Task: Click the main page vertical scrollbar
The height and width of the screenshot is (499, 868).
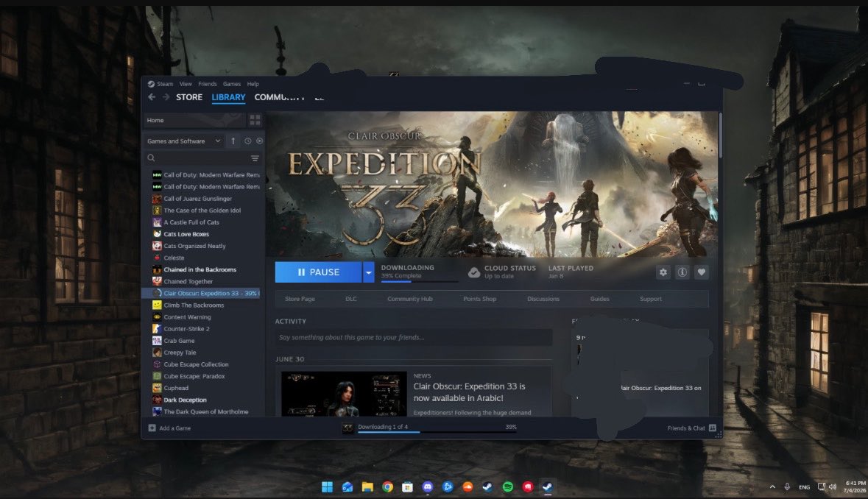Action: (719, 135)
